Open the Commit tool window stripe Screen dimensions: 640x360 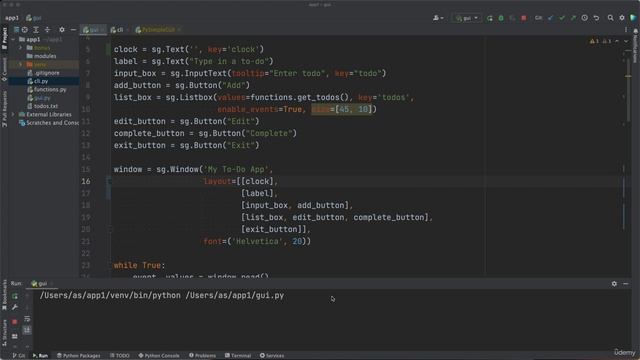pyautogui.click(x=4, y=69)
